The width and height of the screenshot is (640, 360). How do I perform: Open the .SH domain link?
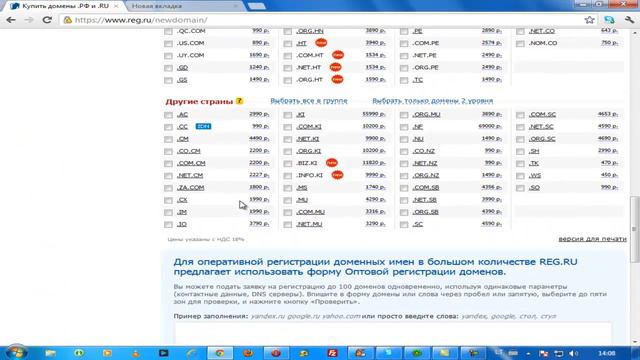534,151
